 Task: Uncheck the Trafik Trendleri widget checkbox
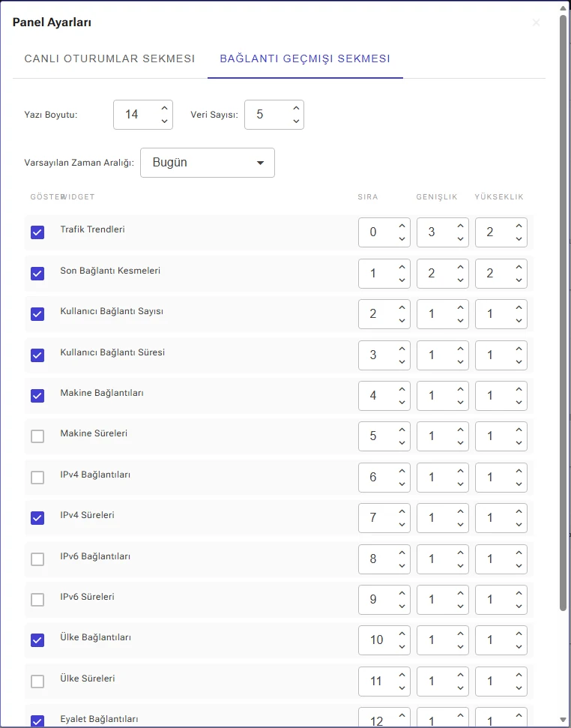coord(37,232)
